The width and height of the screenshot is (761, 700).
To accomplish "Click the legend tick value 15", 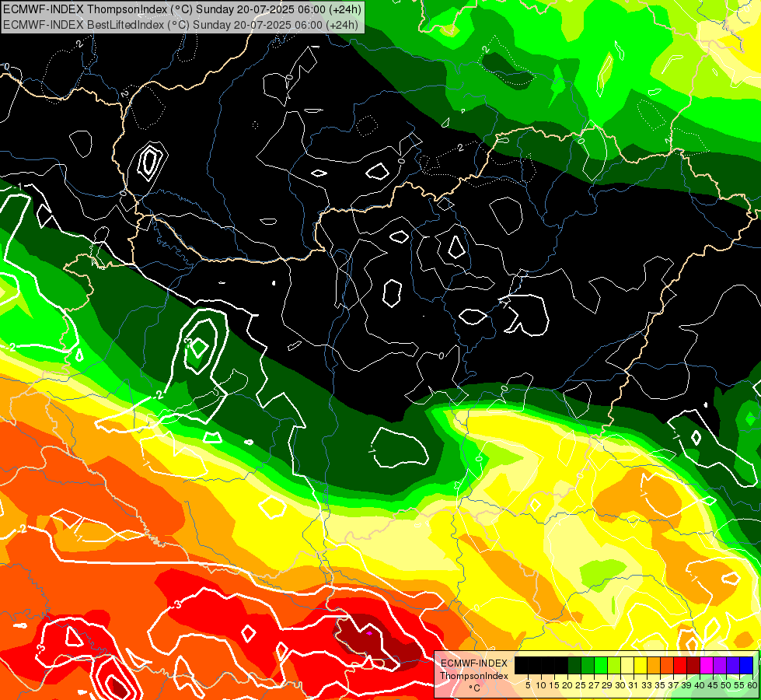I will coord(555,685).
